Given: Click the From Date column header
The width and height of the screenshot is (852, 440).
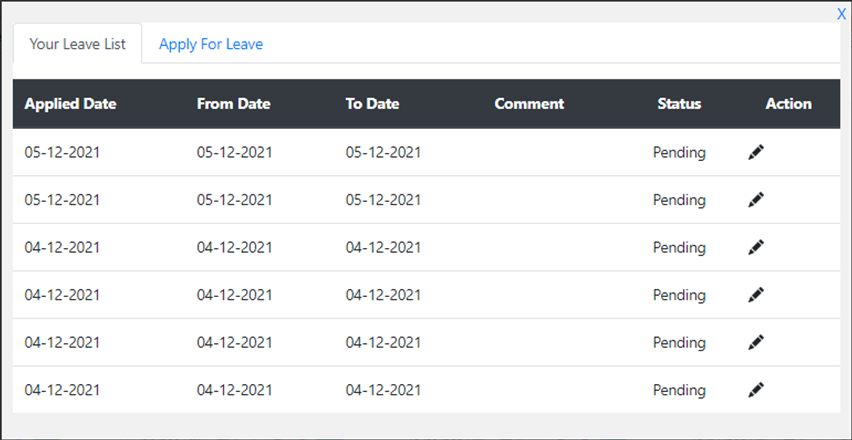Looking at the screenshot, I should [x=234, y=104].
